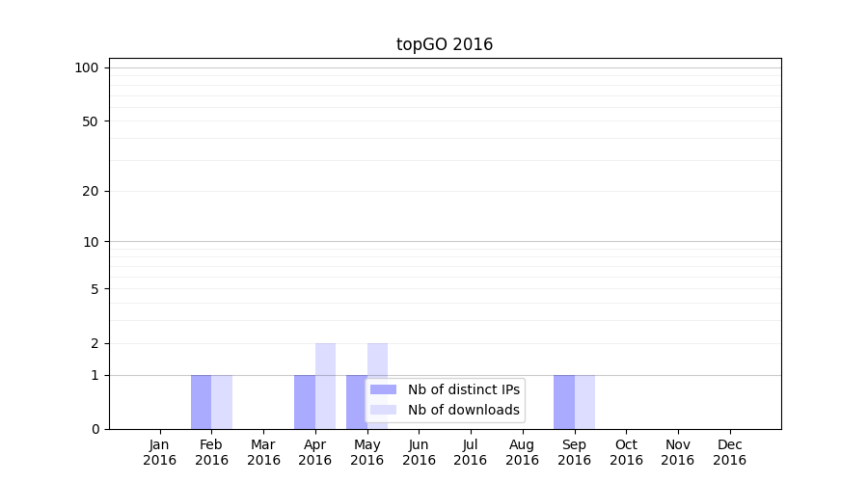
Task: Click the Jun 2016 x-axis label
Action: pyautogui.click(x=419, y=452)
